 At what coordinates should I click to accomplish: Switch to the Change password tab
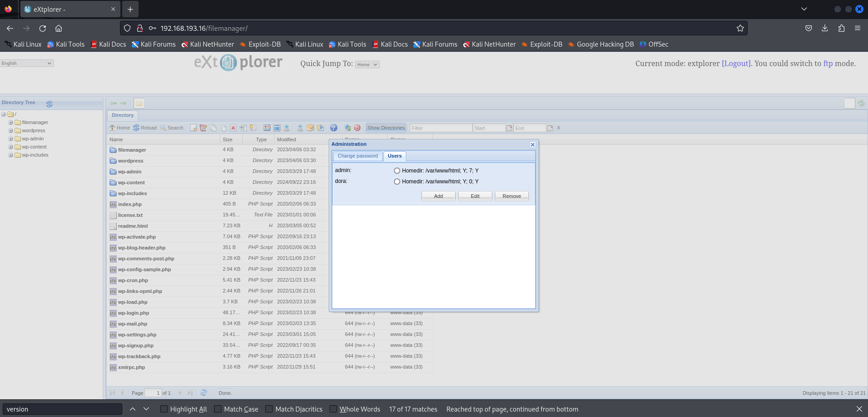(358, 156)
